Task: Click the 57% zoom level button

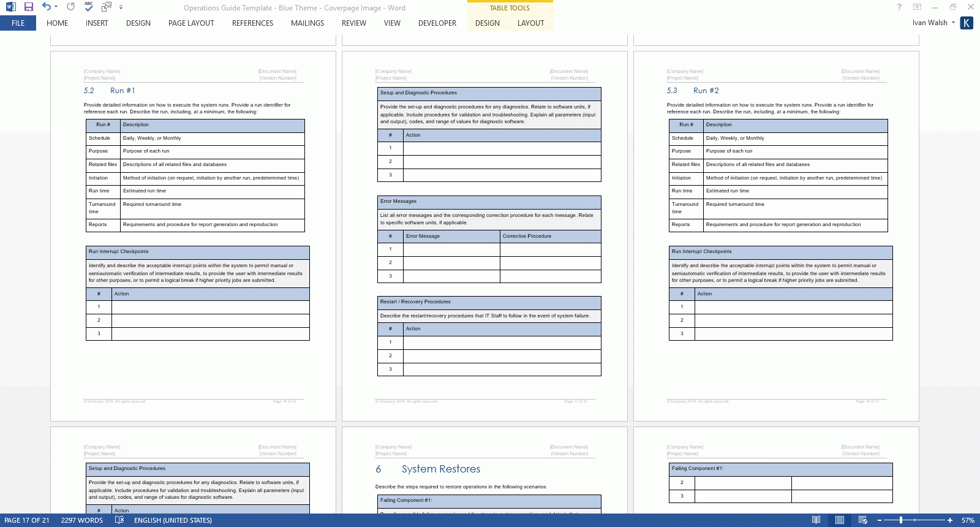Action: pos(968,520)
